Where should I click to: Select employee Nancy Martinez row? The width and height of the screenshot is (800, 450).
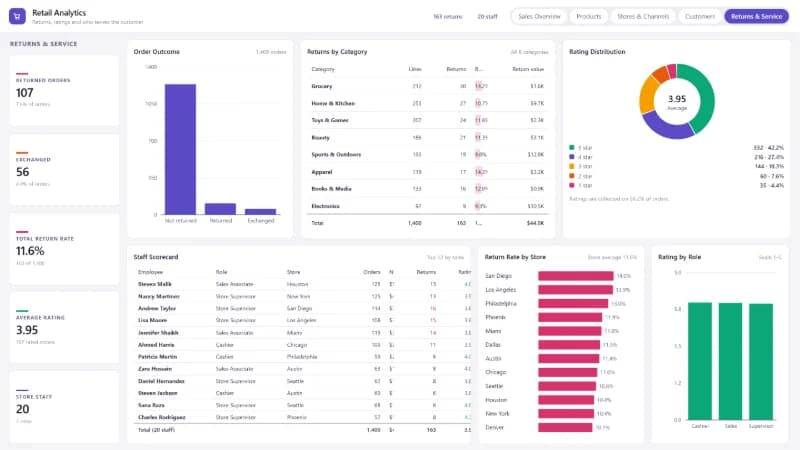coord(303,296)
